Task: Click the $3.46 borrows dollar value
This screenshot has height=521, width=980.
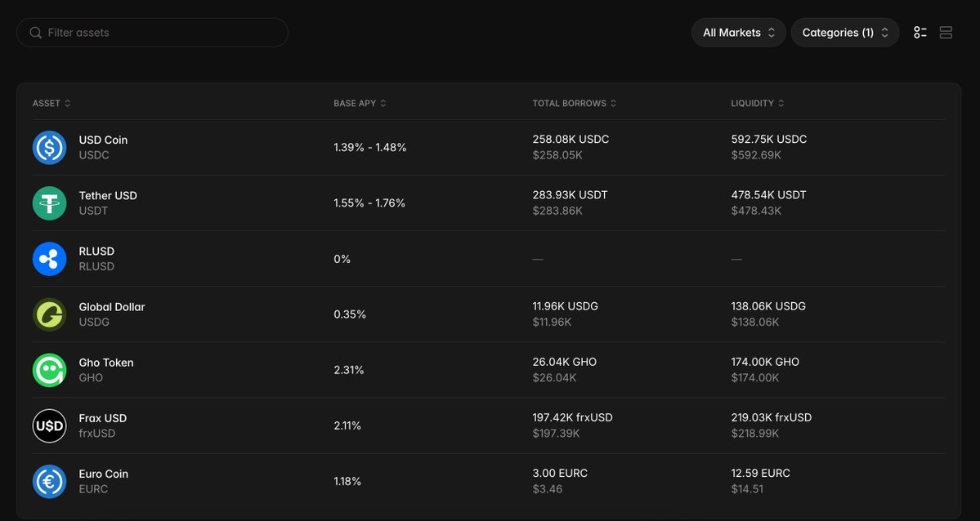Action: 548,489
